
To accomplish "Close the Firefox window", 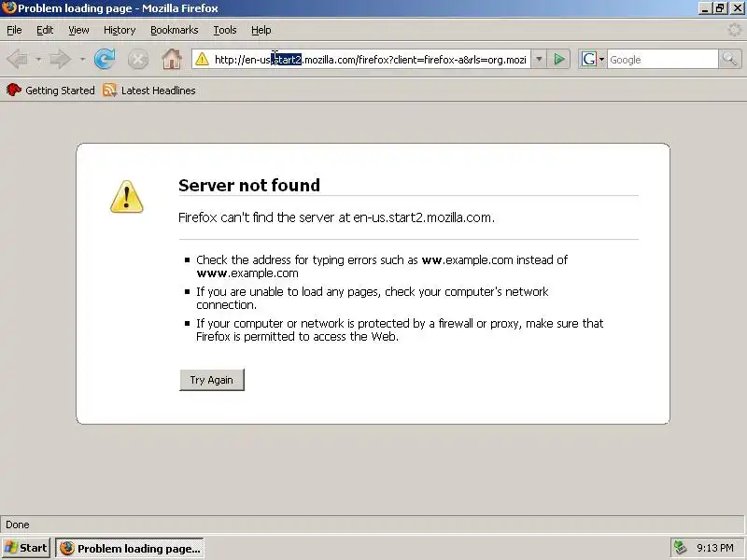I will pos(737,8).
